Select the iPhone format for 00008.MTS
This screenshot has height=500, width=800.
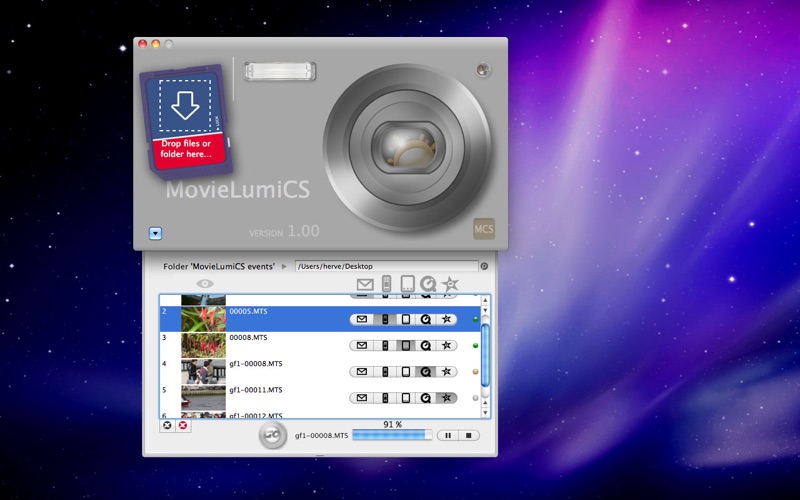385,345
